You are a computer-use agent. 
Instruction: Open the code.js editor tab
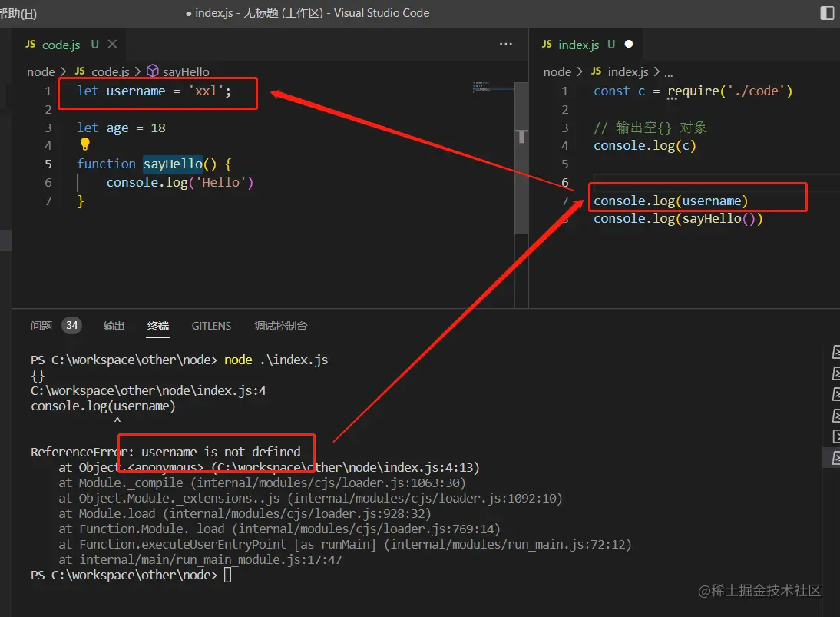tap(61, 45)
